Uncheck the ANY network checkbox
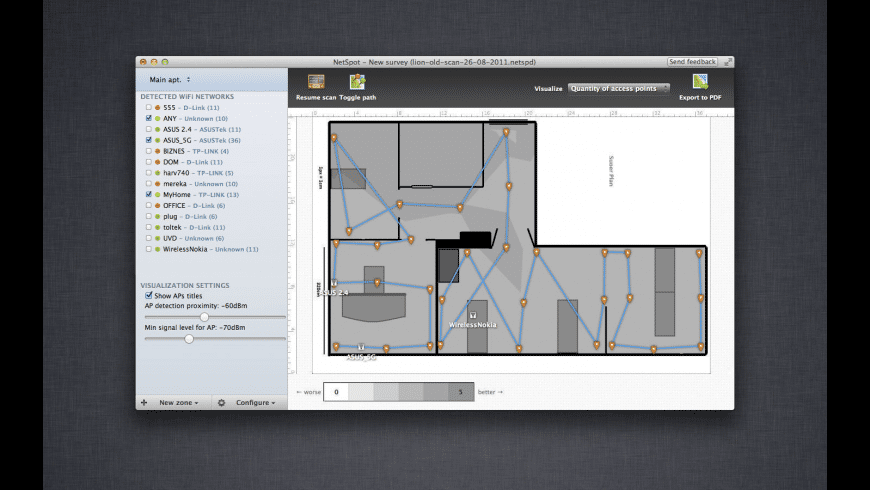 pyautogui.click(x=149, y=118)
